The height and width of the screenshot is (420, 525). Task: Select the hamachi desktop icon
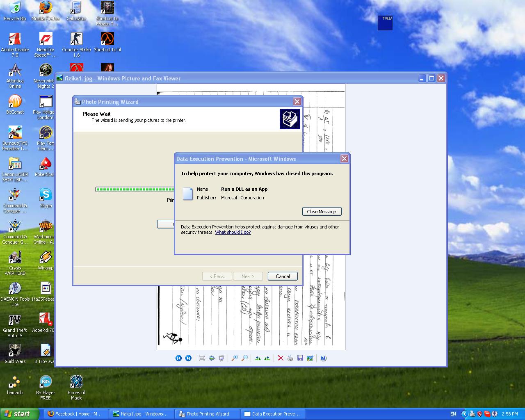point(15,385)
